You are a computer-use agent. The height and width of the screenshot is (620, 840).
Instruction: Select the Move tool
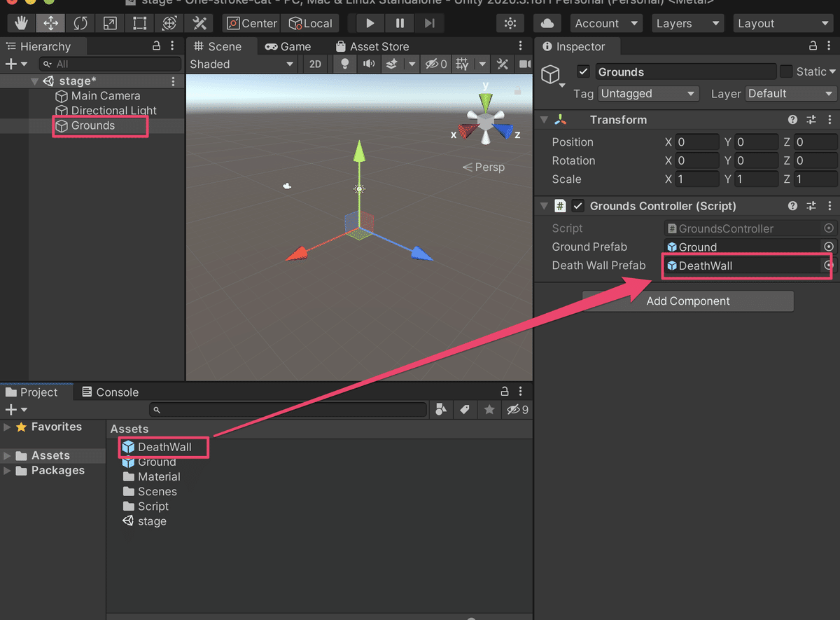(x=51, y=23)
